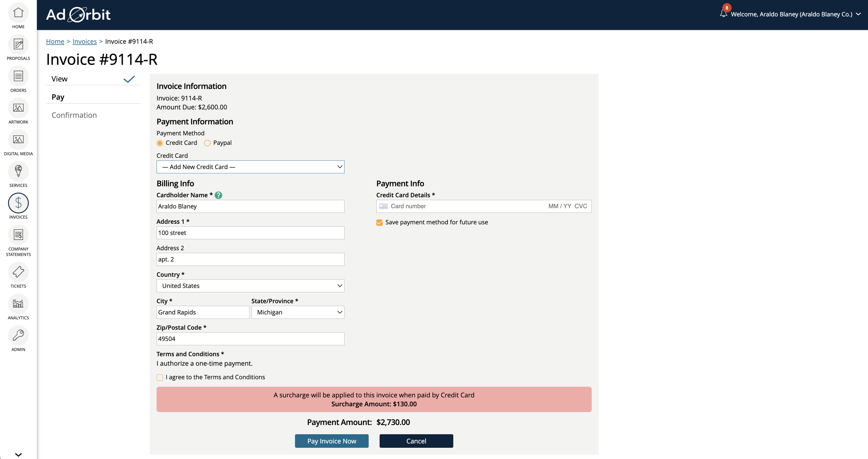Image resolution: width=868 pixels, height=459 pixels.
Task: Open the Country dropdown
Action: pyautogui.click(x=250, y=286)
